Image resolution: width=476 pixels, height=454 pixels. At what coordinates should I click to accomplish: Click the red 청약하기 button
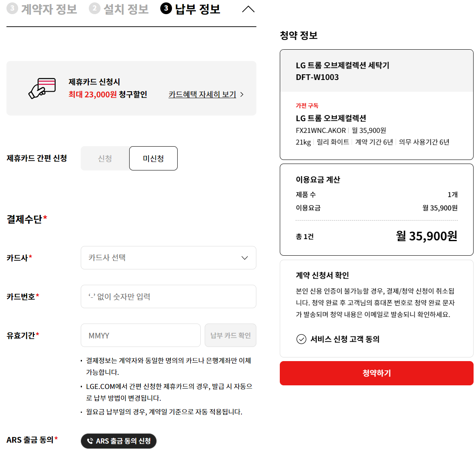pyautogui.click(x=376, y=373)
